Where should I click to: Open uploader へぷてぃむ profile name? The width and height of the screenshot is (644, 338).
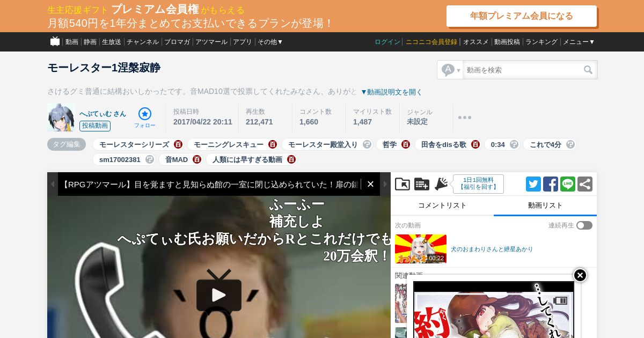[103, 113]
